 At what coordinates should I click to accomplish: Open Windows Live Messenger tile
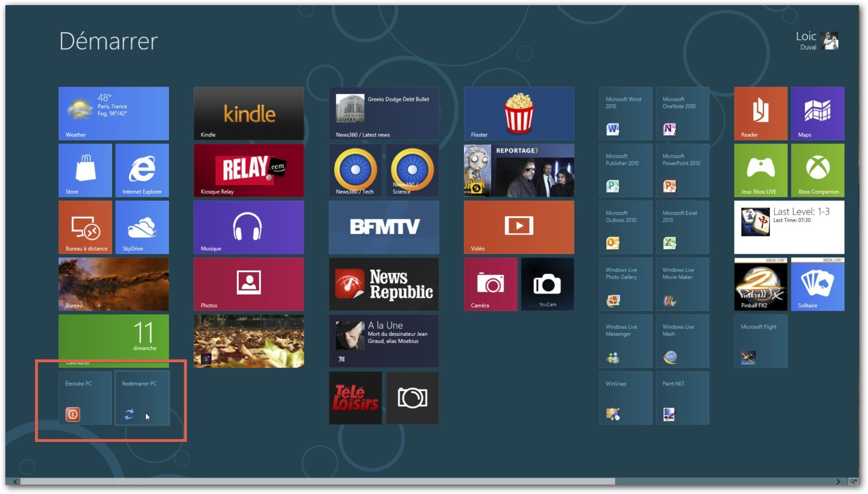point(626,341)
